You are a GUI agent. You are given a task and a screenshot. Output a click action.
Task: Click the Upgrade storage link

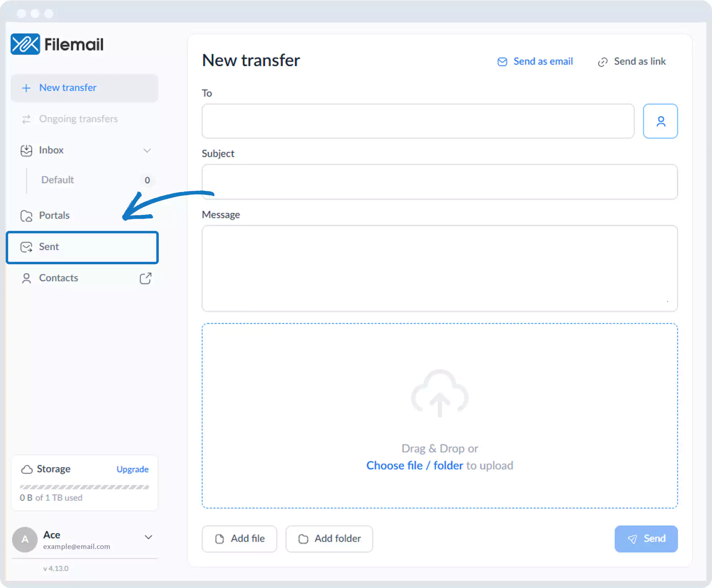[x=132, y=469]
